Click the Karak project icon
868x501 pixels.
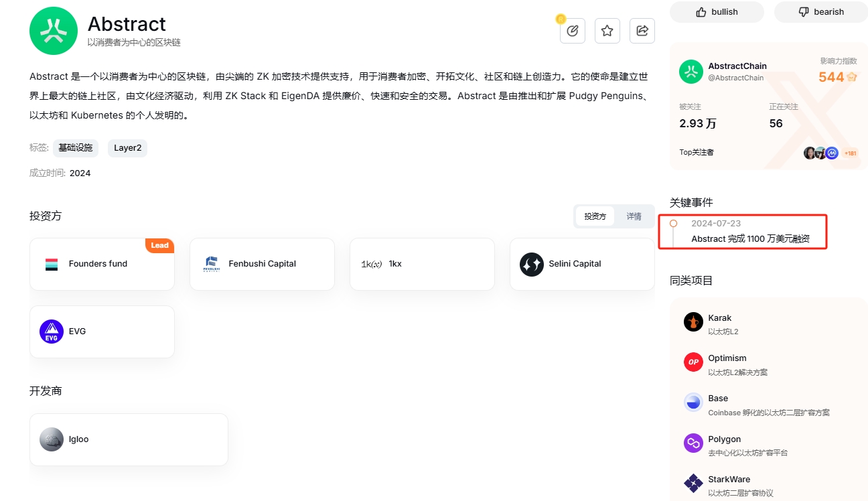point(693,321)
